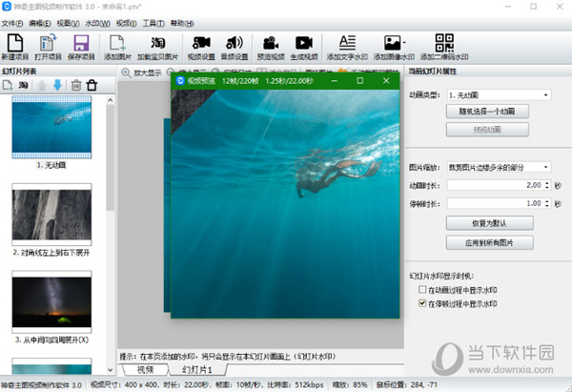Maximize the 视频预览 preview window
This screenshot has height=392, width=572.
(359, 81)
